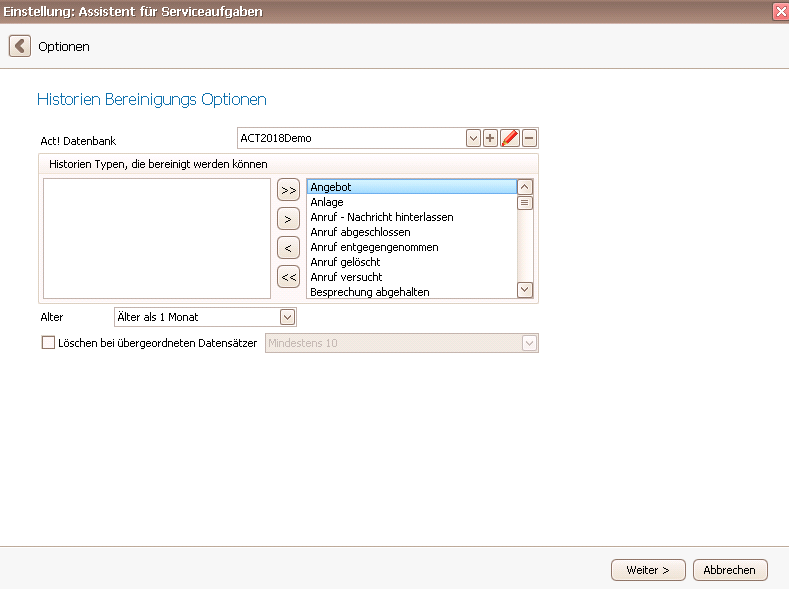Edit database entry with red pencil icon
Image resolution: width=789 pixels, height=589 pixels.
(510, 138)
